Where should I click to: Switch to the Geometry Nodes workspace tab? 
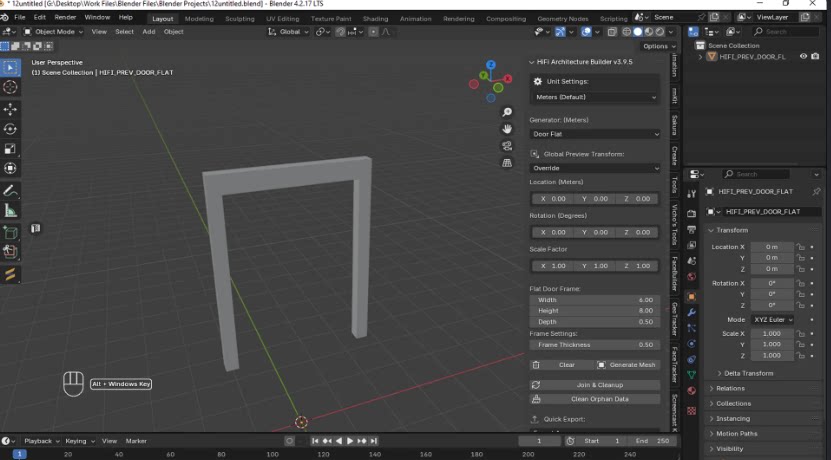click(562, 19)
